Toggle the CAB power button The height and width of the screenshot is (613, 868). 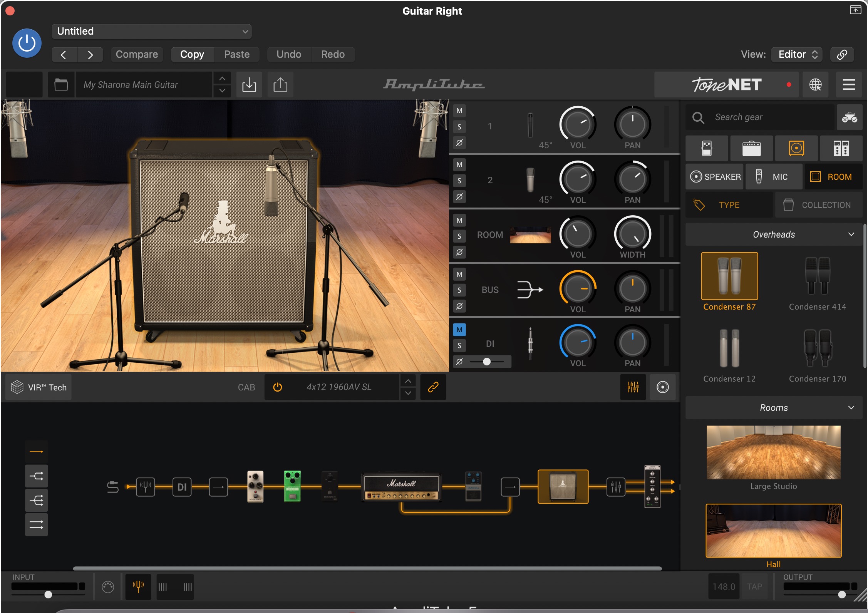click(277, 387)
